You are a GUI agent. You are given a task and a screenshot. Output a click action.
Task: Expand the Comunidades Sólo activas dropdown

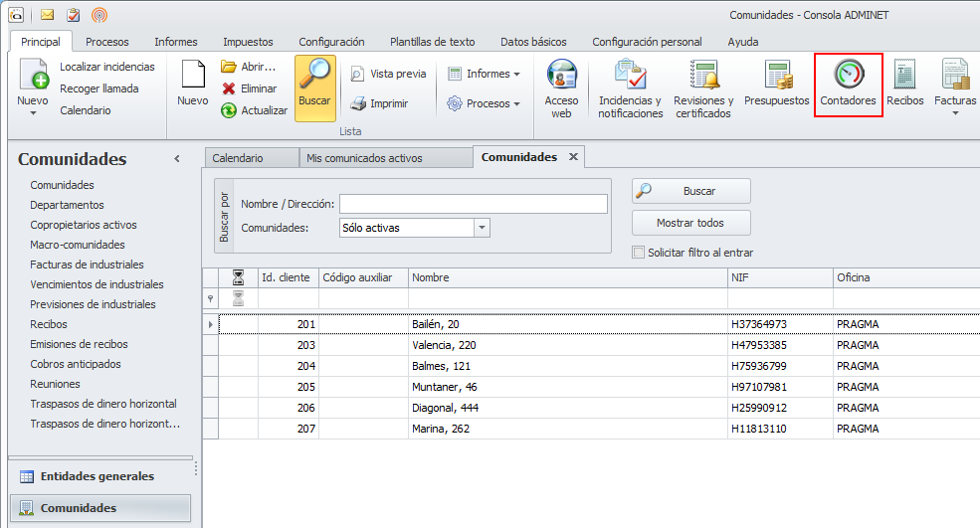pos(483,228)
